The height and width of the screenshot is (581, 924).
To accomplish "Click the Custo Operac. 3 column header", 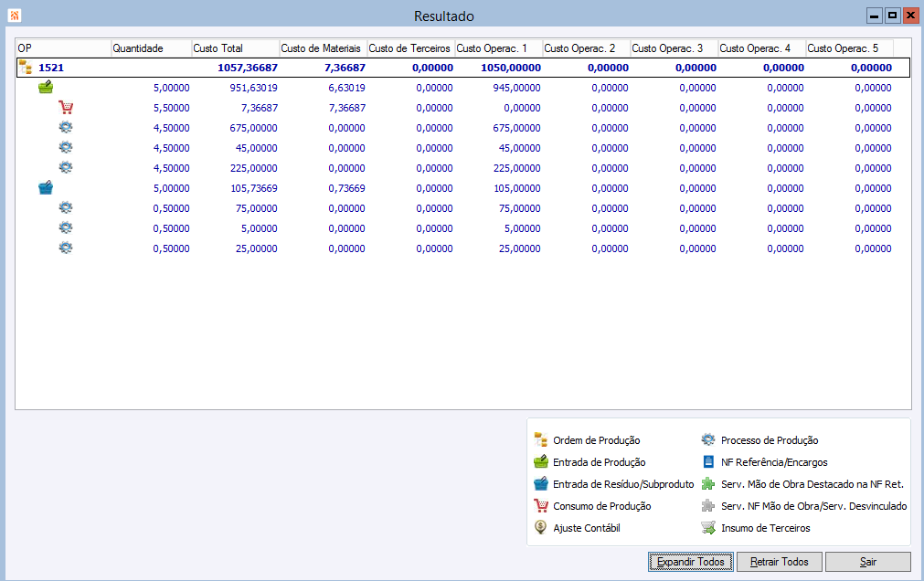I will (674, 48).
